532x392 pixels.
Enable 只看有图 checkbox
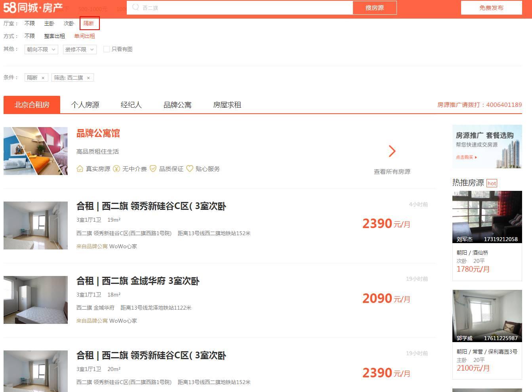pos(106,49)
